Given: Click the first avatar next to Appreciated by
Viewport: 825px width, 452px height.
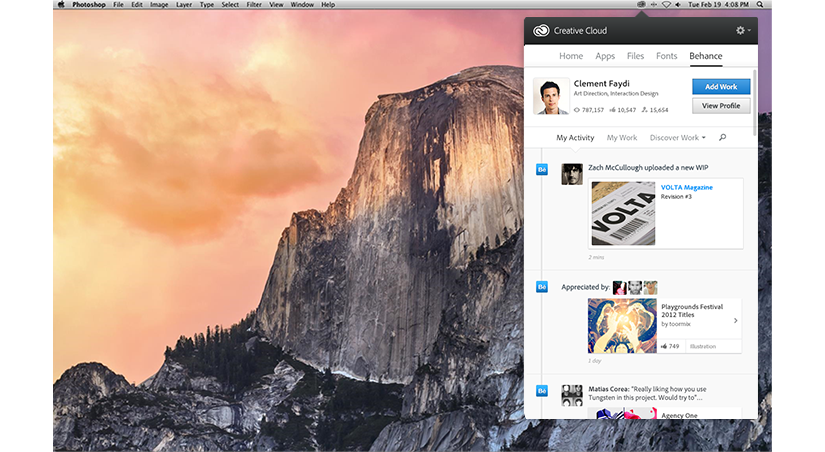Looking at the screenshot, I should 620,287.
